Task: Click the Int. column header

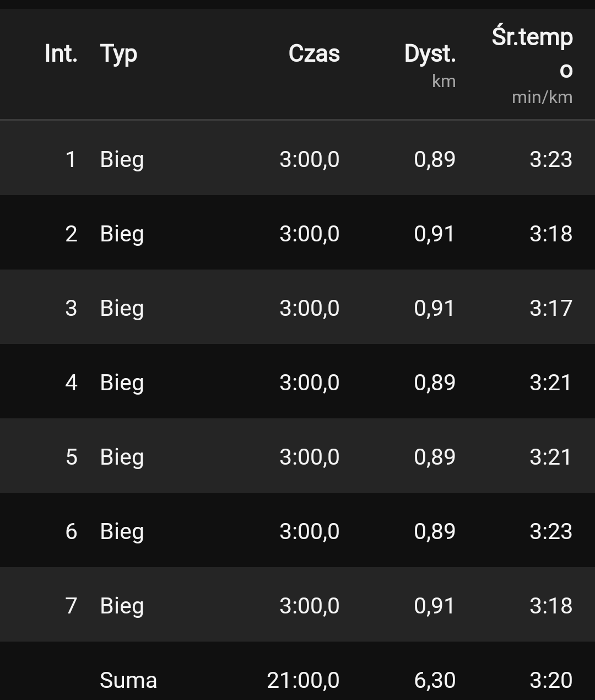Action: coord(61,53)
